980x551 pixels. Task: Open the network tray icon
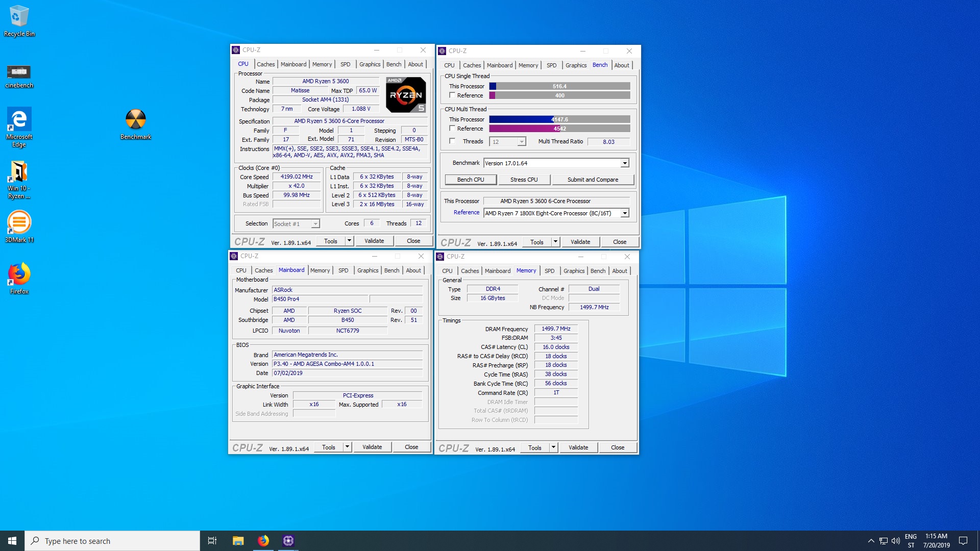(884, 541)
